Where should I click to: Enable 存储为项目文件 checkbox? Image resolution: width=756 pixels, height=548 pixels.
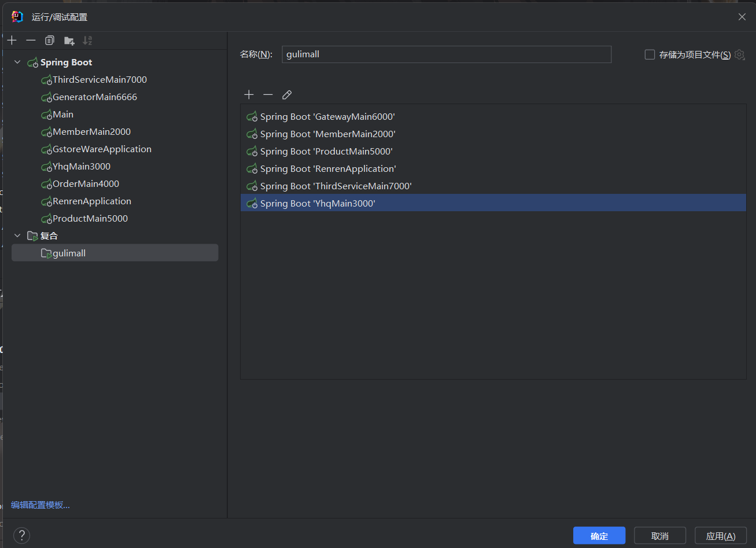(650, 54)
